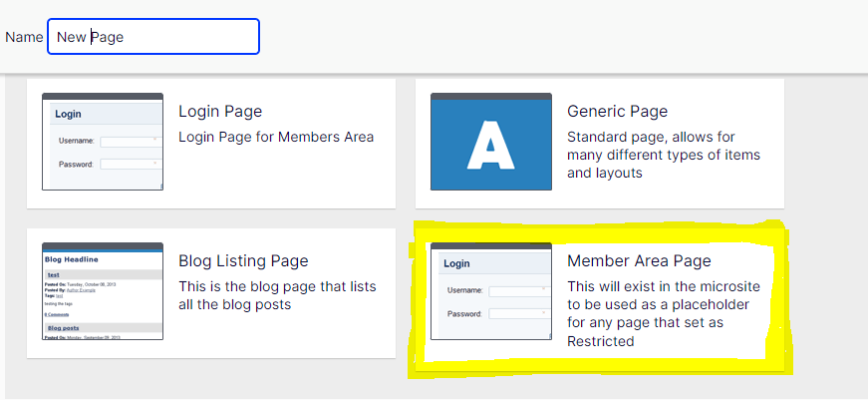
Task: Click Password box in Member Area preview
Action: point(518,313)
